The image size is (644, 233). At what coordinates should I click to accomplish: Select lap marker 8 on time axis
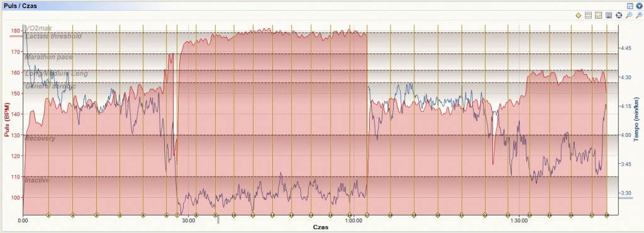(x=196, y=215)
